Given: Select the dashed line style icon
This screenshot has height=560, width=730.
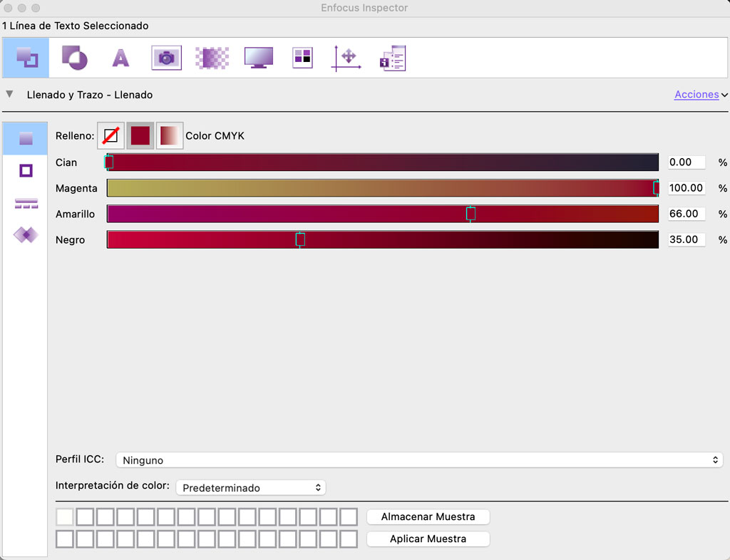Looking at the screenshot, I should (x=26, y=203).
